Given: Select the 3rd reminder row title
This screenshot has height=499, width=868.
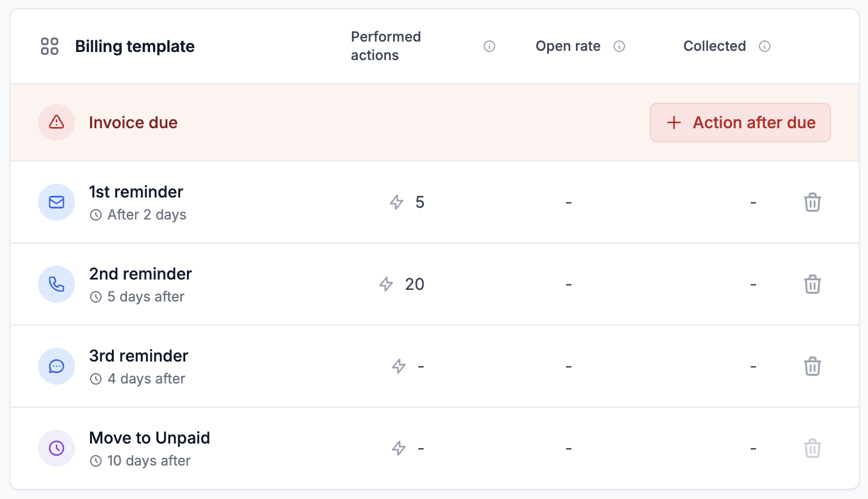Looking at the screenshot, I should coord(139,356).
